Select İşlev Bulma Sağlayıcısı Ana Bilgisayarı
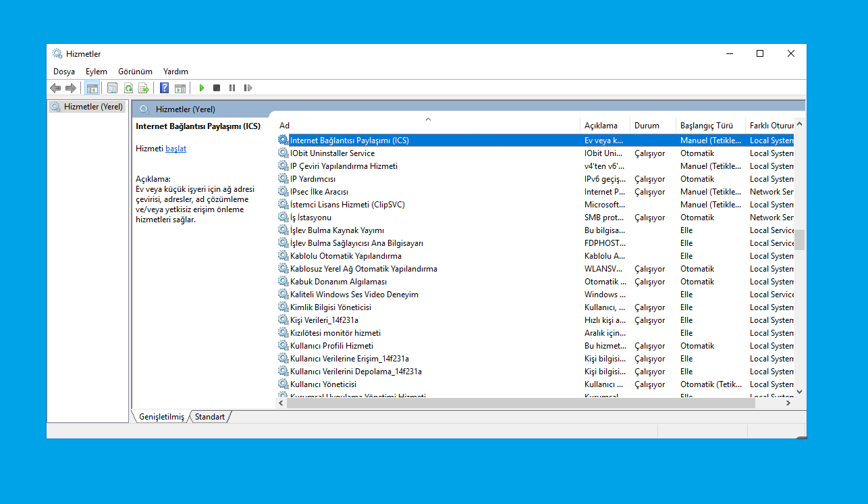The image size is (868, 504). coord(535,243)
